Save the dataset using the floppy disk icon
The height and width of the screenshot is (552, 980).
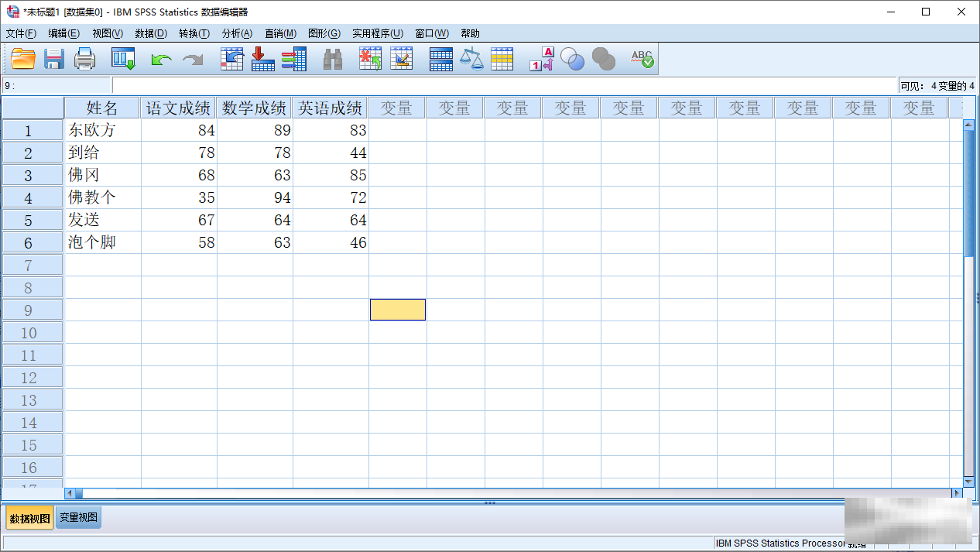coord(53,59)
